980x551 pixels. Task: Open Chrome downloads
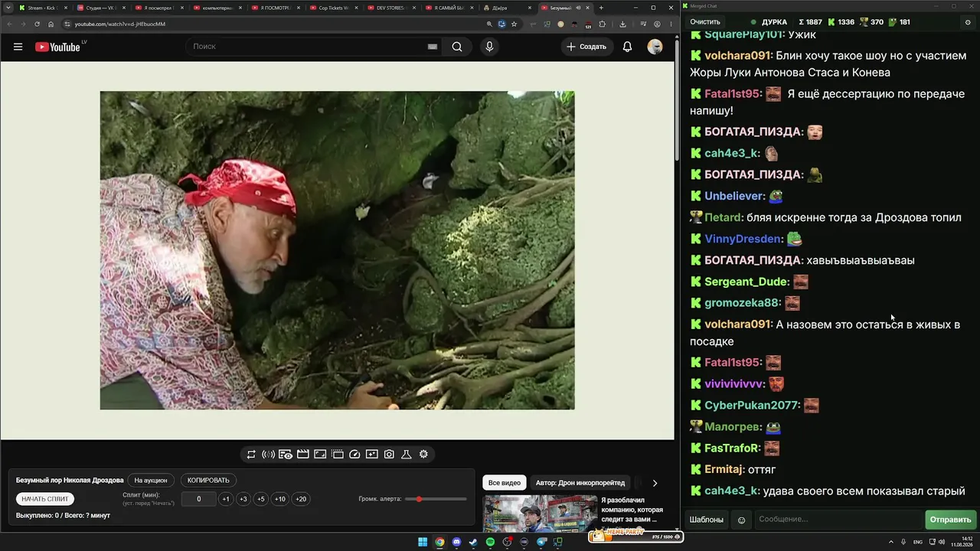(x=622, y=24)
